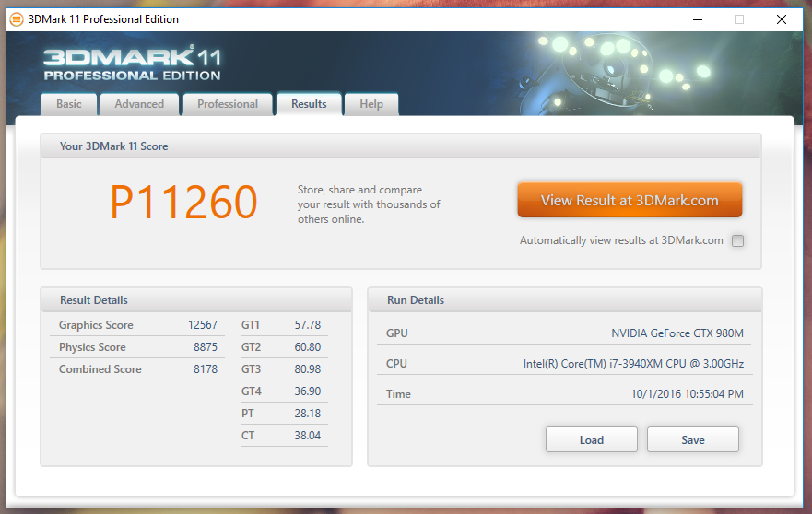The width and height of the screenshot is (812, 514).
Task: Click the GT4 value 36.90
Action: click(x=308, y=391)
